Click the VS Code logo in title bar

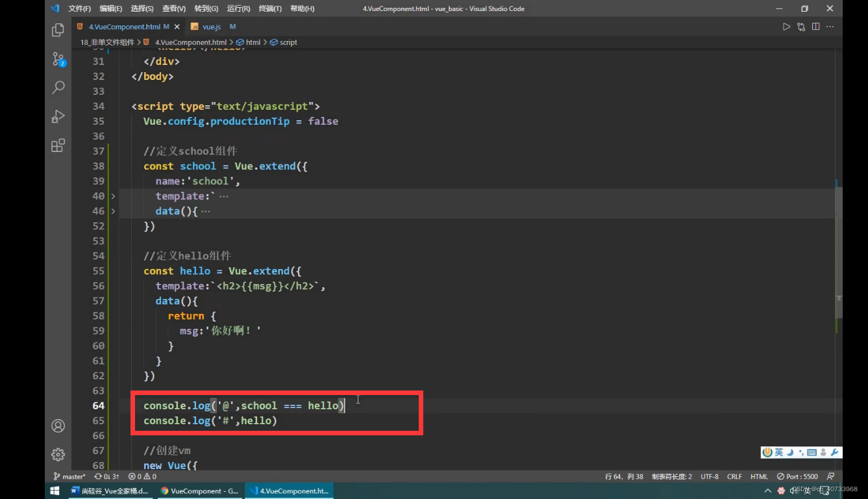tap(55, 8)
